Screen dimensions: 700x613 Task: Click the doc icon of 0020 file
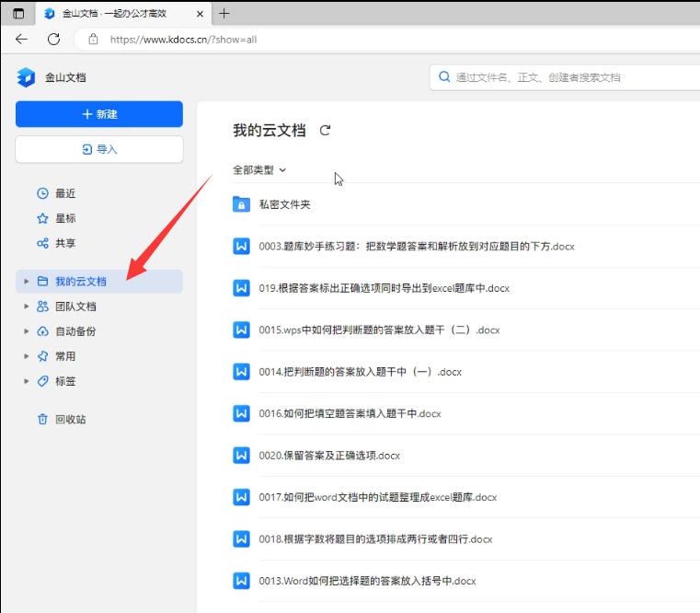(x=242, y=456)
